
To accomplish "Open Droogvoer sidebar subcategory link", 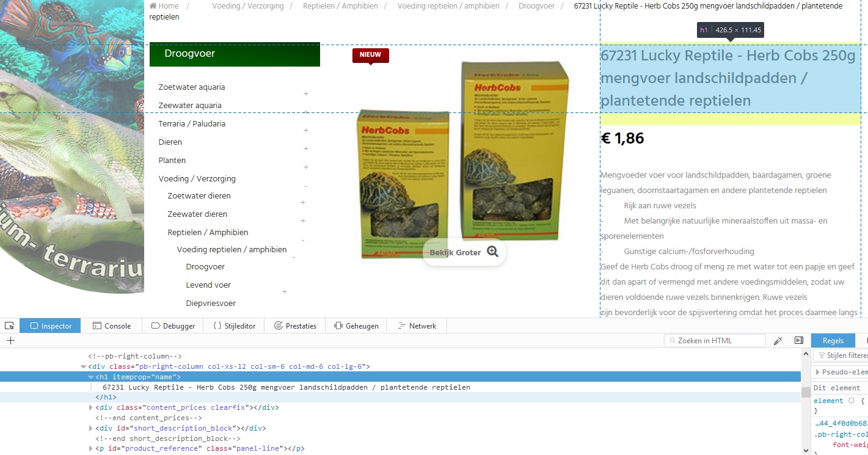I will (x=205, y=267).
